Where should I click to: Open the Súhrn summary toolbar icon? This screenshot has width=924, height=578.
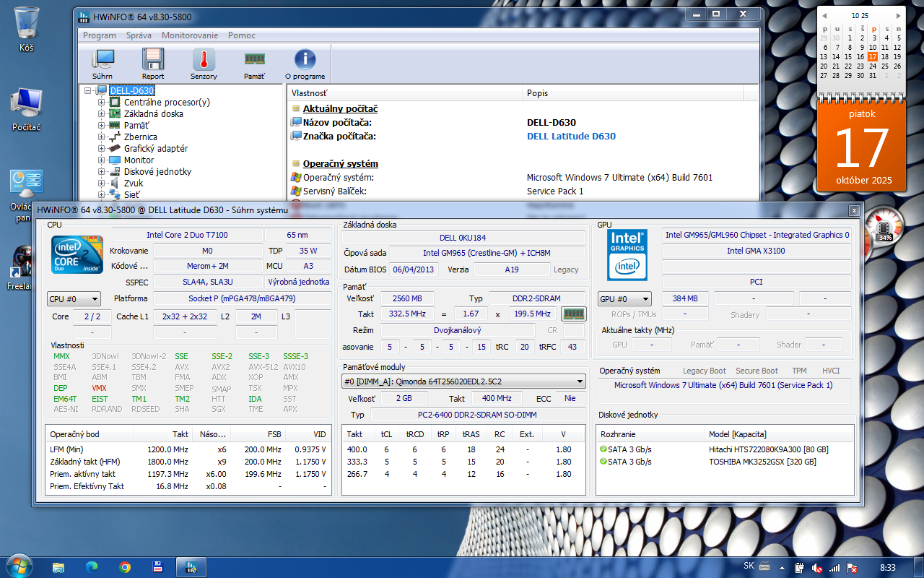point(103,64)
